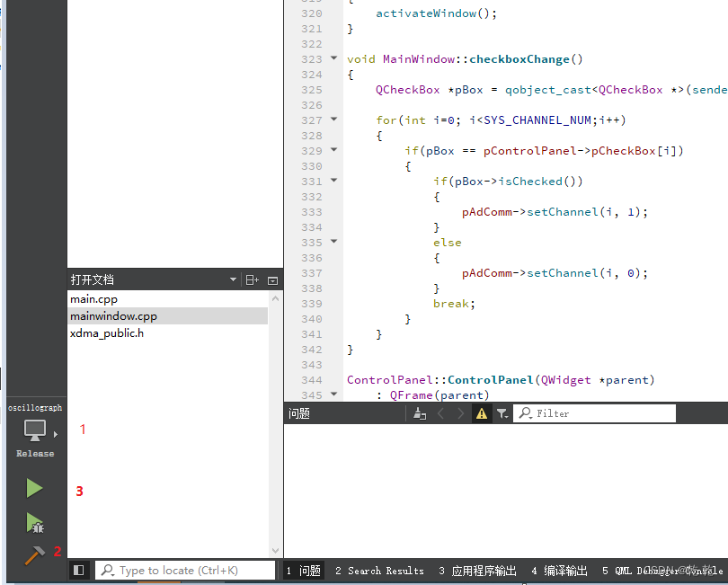
Task: Run the project with green play button
Action: tap(34, 488)
